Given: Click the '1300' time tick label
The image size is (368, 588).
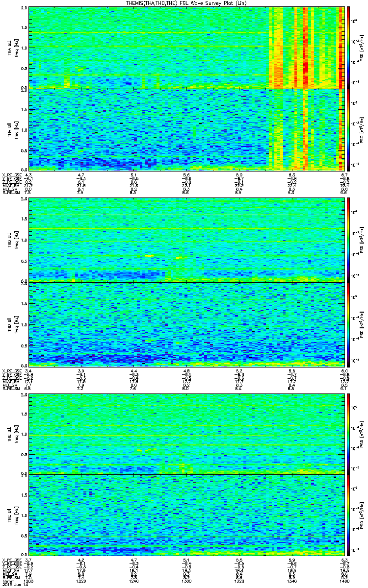Looking at the screenshot, I should [x=187, y=581].
